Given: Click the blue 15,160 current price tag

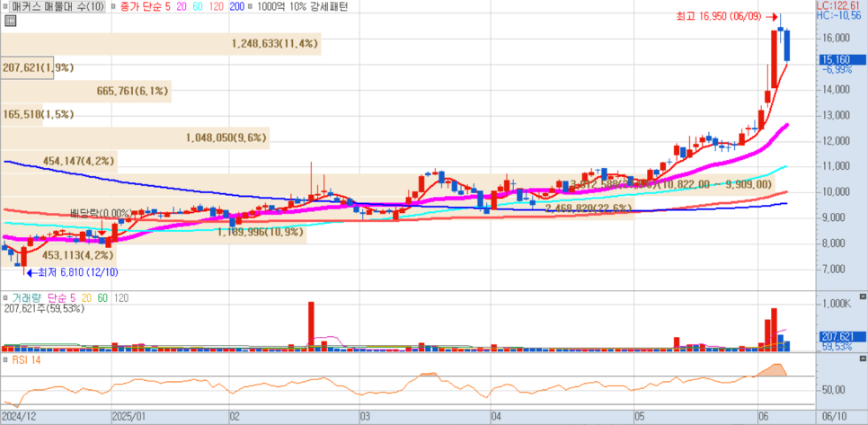Looking at the screenshot, I should tap(837, 59).
